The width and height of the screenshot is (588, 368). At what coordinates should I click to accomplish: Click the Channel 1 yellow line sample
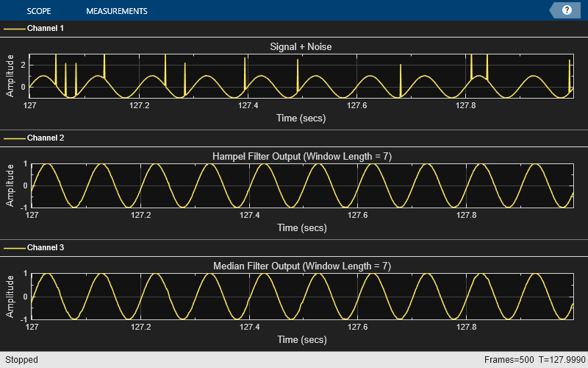pyautogui.click(x=15, y=29)
